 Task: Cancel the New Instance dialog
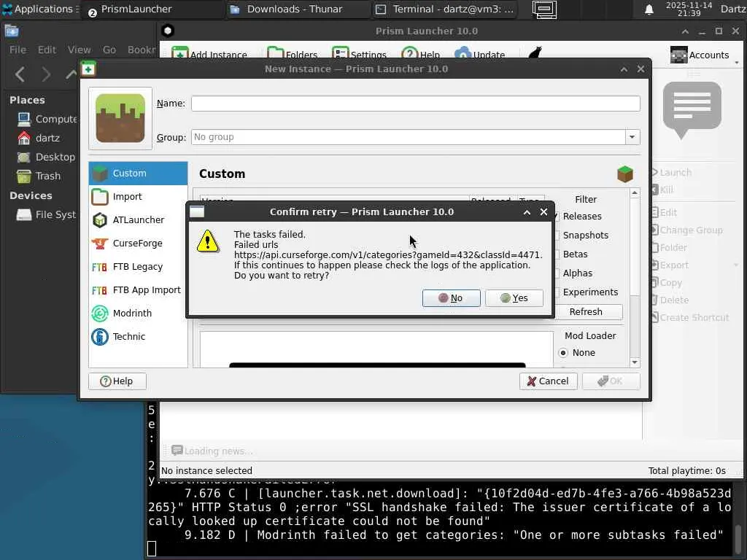click(549, 381)
